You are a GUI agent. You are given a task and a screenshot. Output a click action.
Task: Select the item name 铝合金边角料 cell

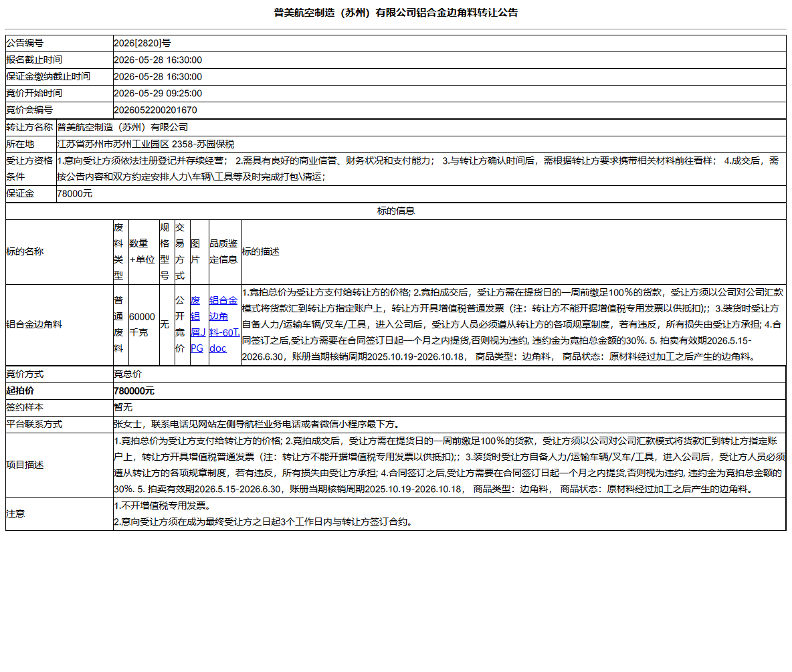[x=59, y=325]
